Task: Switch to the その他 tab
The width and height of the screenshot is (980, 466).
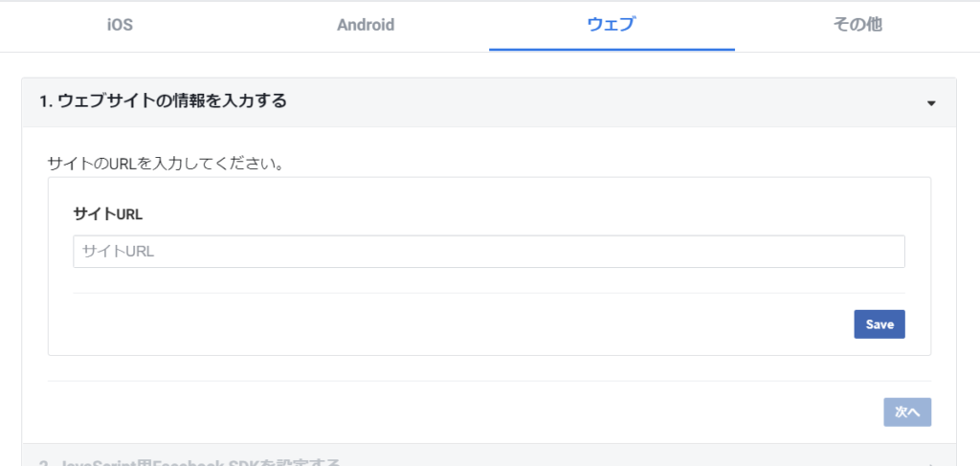Action: [857, 25]
